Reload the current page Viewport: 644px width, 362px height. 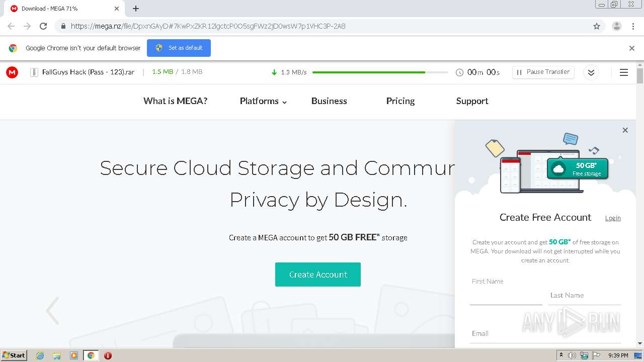point(43,26)
